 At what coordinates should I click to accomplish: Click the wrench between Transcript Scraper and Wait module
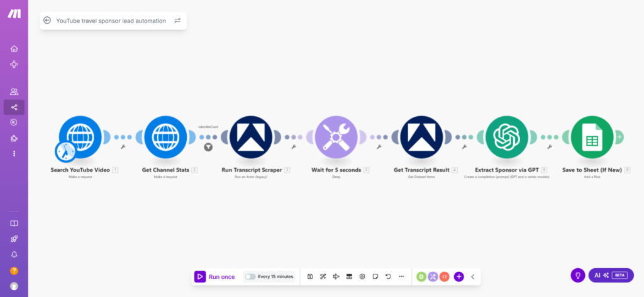(294, 146)
